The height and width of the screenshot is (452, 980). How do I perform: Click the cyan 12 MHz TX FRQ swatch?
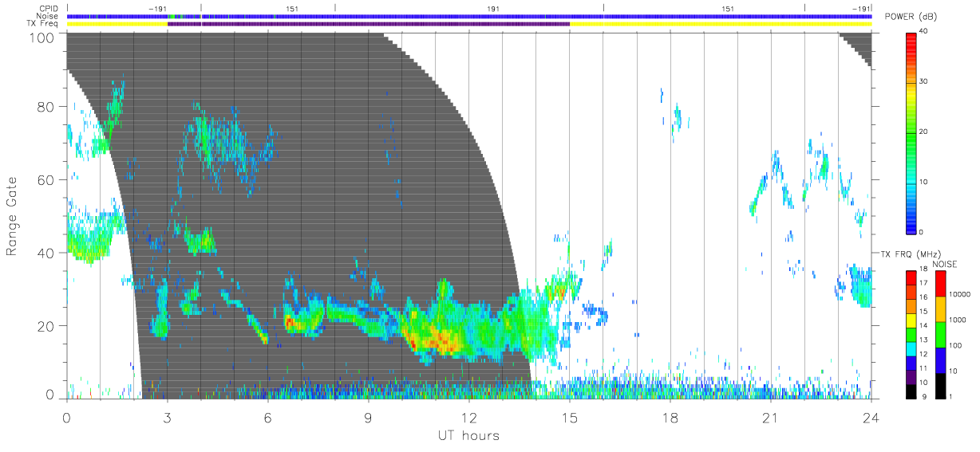[x=911, y=348]
